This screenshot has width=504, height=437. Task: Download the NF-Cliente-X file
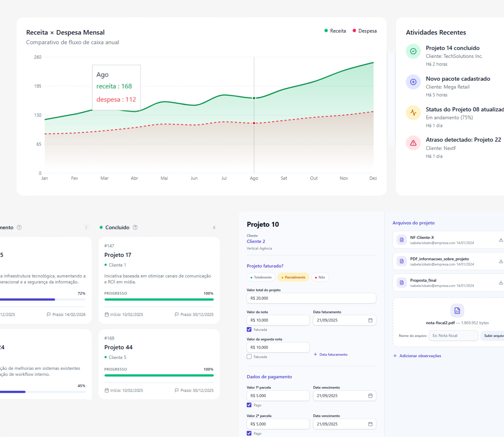(501, 240)
